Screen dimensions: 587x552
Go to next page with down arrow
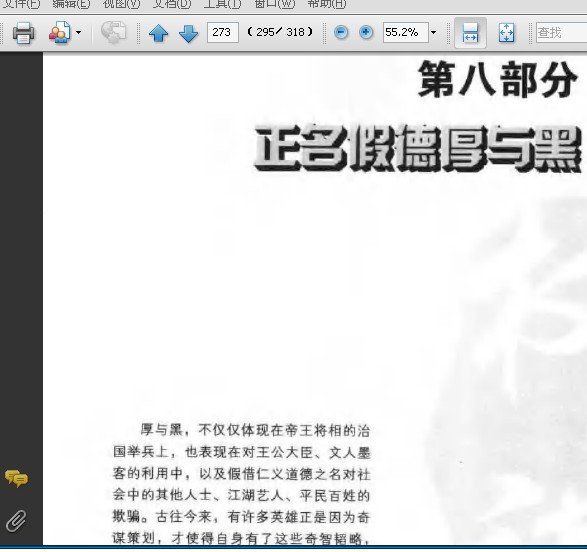pos(188,33)
